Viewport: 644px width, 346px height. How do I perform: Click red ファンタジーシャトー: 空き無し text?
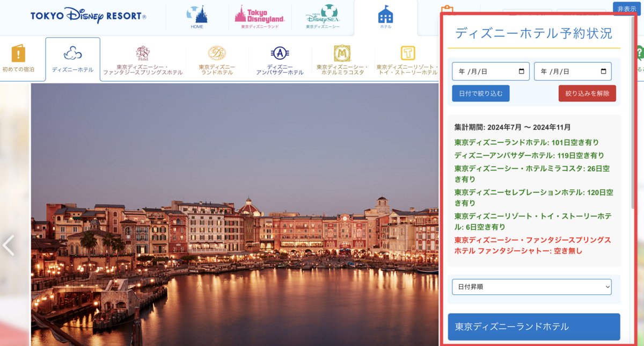point(532,245)
